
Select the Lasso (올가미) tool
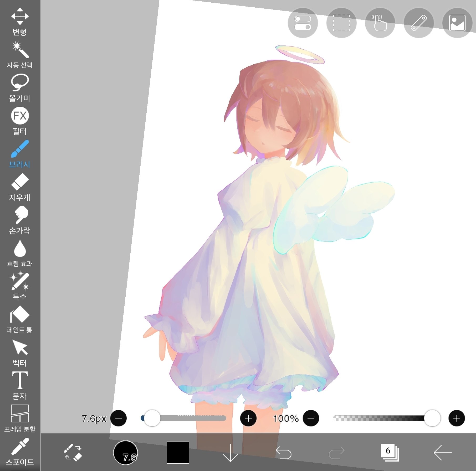pos(20,88)
